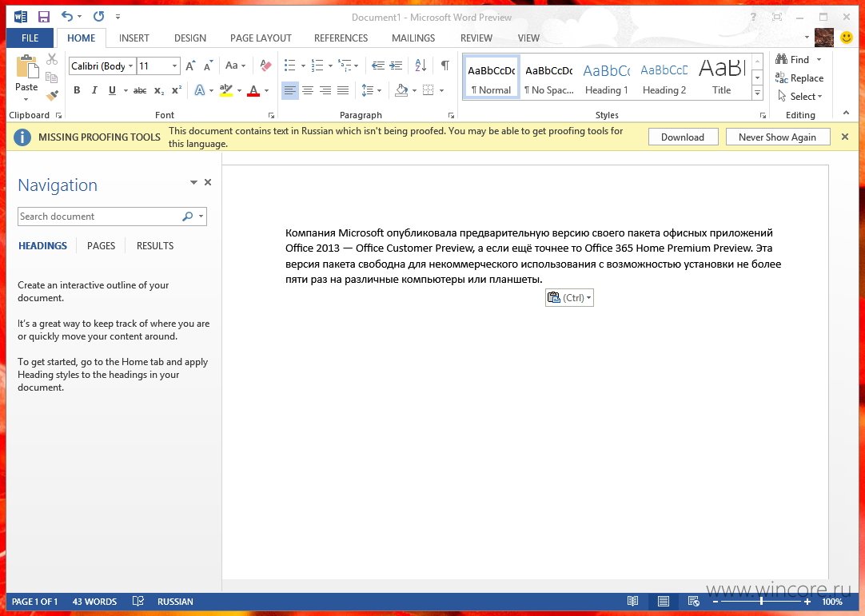
Task: Apply strikethrough to text
Action: click(x=140, y=90)
